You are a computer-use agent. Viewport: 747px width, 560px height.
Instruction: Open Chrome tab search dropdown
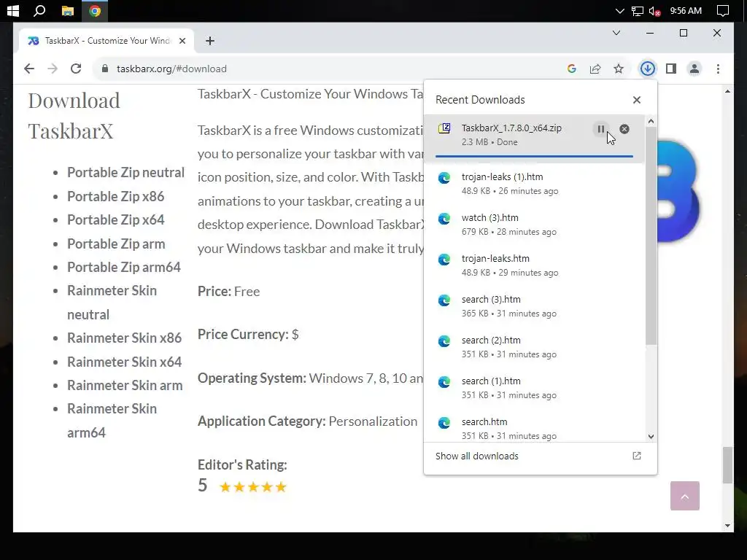(616, 33)
